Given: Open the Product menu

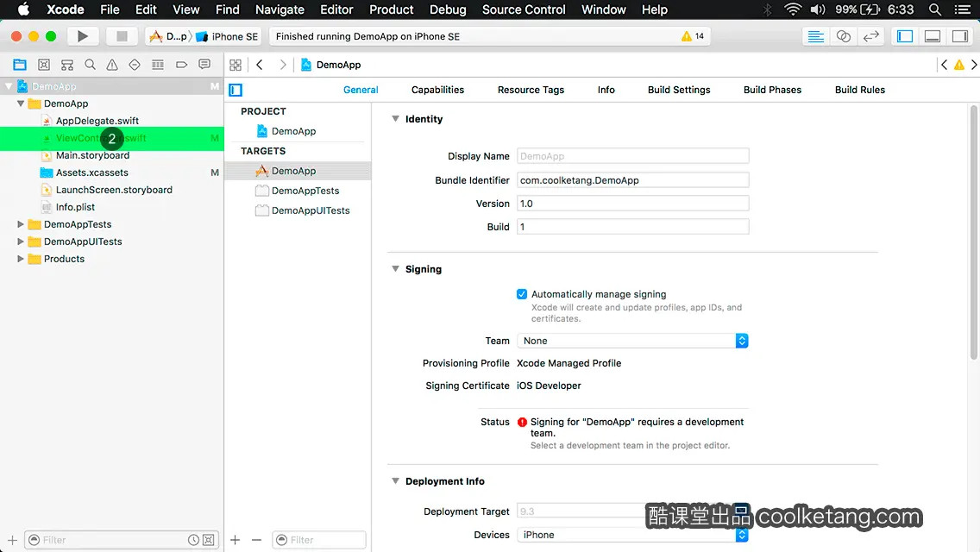Looking at the screenshot, I should click(392, 9).
